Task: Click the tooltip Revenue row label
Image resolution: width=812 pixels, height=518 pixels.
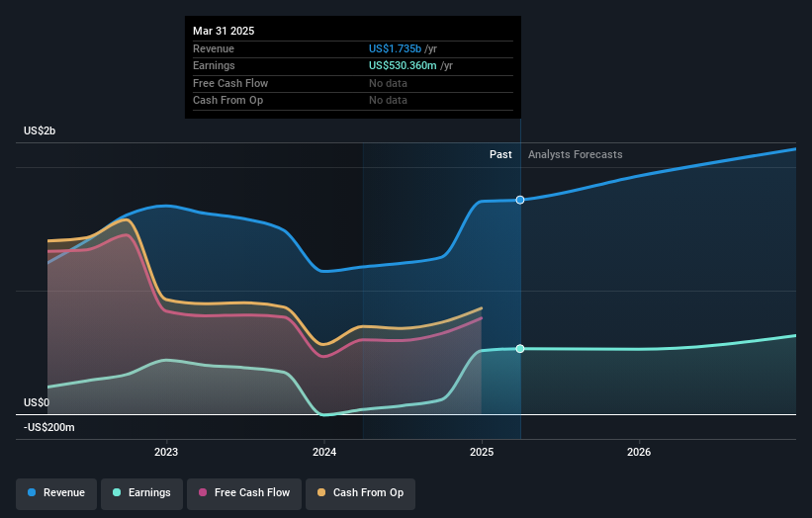Action: click(214, 48)
